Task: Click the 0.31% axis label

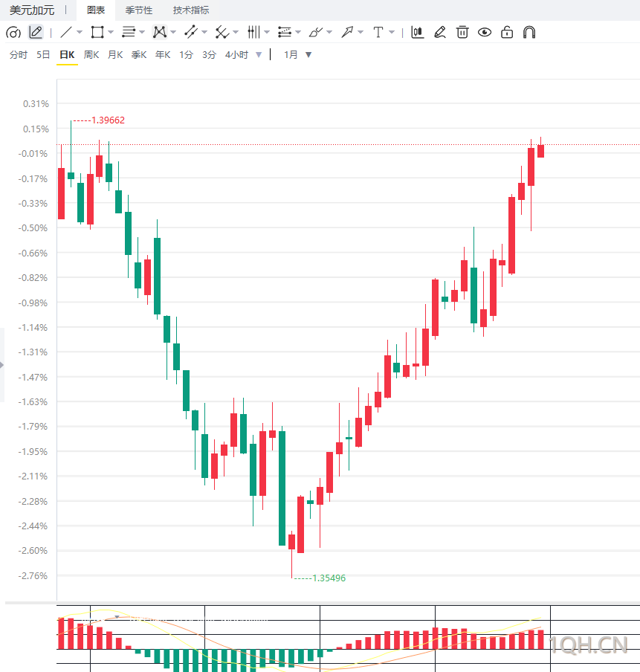Action: [36, 104]
